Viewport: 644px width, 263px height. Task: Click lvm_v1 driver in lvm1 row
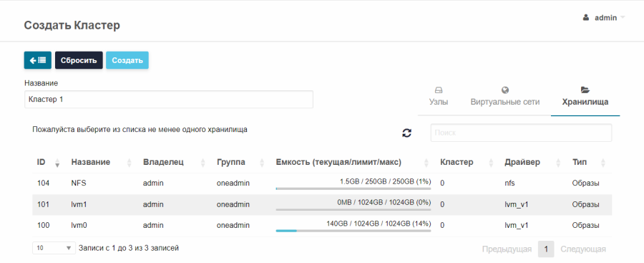coord(516,204)
